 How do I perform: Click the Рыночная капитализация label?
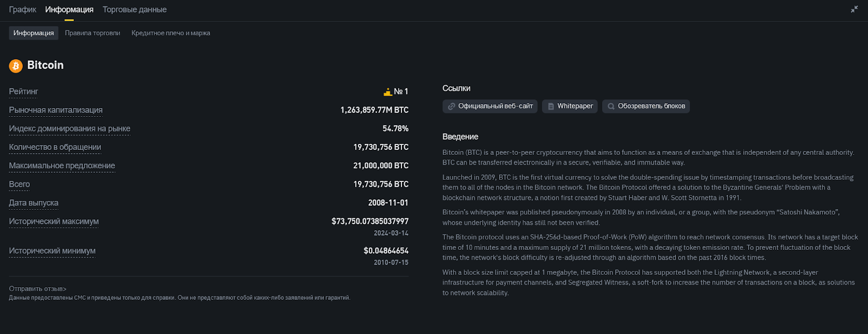click(56, 110)
